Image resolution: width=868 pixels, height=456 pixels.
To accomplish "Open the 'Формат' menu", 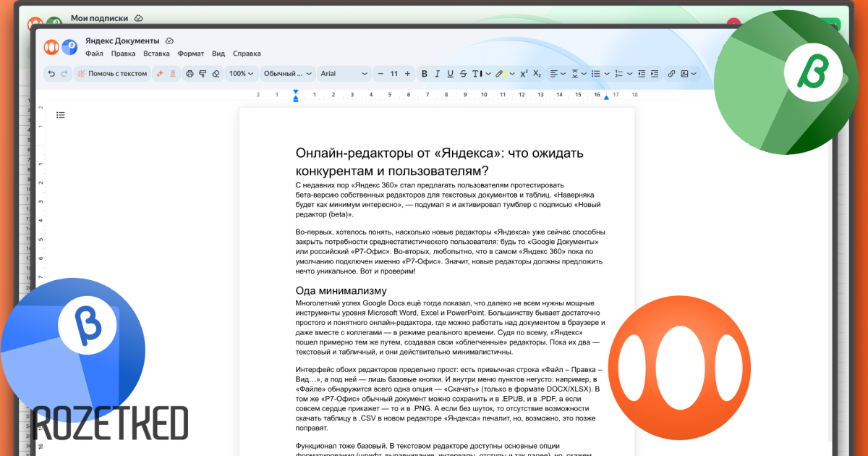I will coord(191,54).
